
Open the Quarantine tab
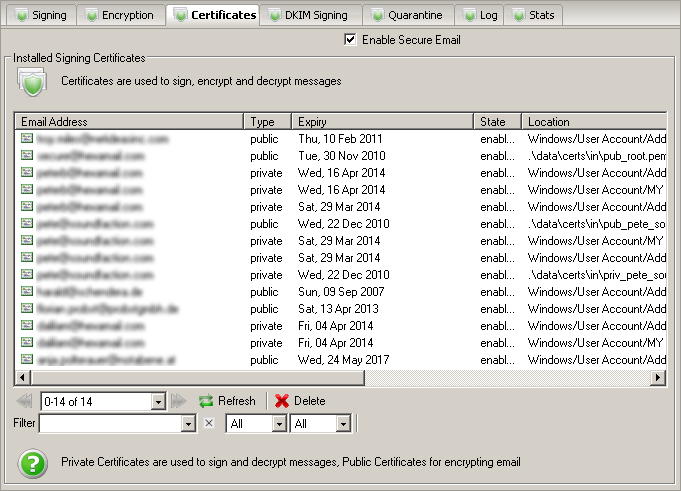(408, 15)
